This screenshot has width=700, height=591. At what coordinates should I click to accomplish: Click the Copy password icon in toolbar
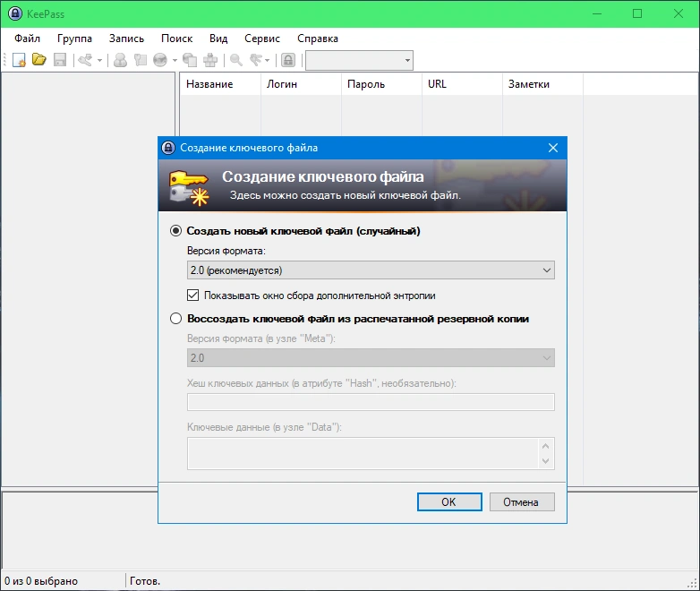141,60
